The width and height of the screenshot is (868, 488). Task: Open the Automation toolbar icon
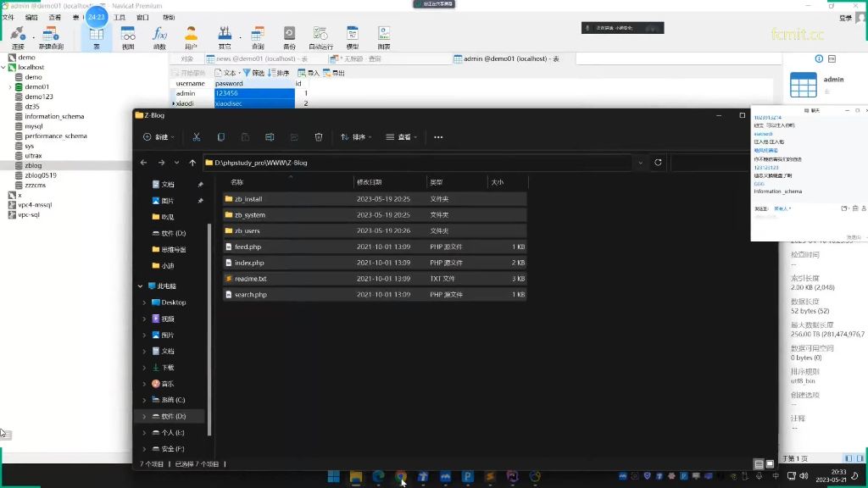tap(320, 37)
